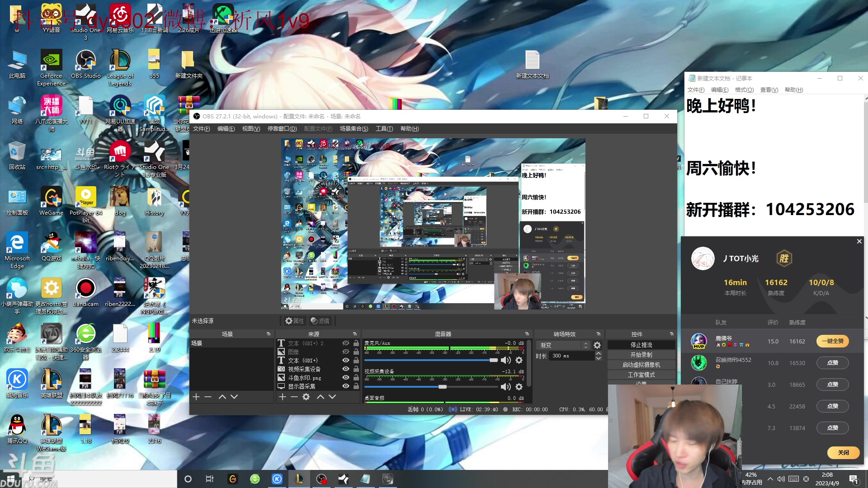
Task: Select 场景 item in scenes list
Action: (231, 343)
